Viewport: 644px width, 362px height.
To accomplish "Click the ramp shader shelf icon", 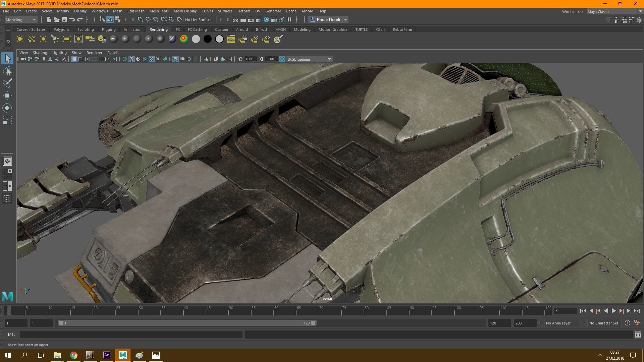I will click(x=184, y=39).
